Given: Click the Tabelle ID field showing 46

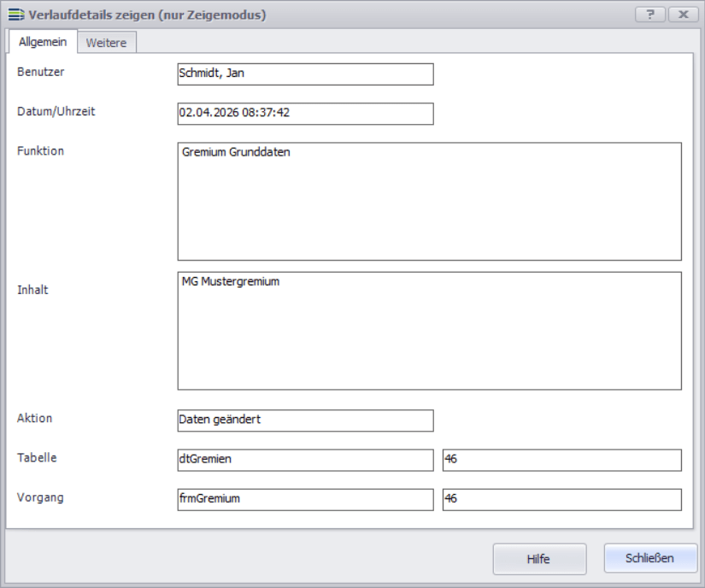Looking at the screenshot, I should tap(561, 460).
